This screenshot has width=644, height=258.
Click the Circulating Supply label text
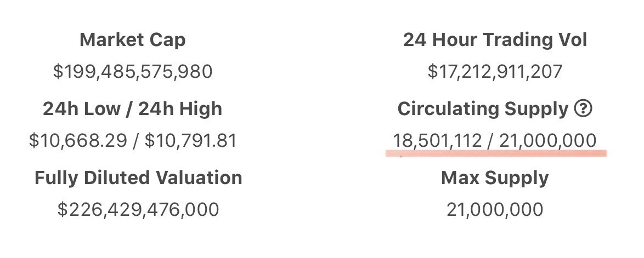483,109
